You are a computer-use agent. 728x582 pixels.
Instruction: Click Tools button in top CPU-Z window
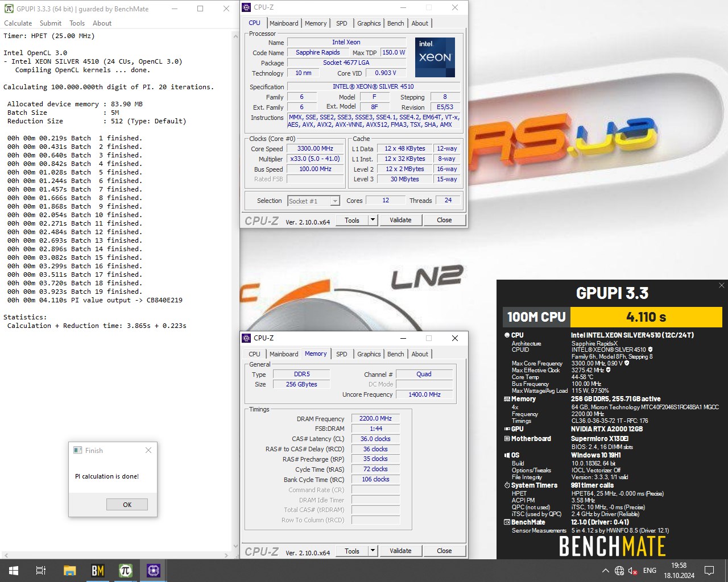click(352, 220)
